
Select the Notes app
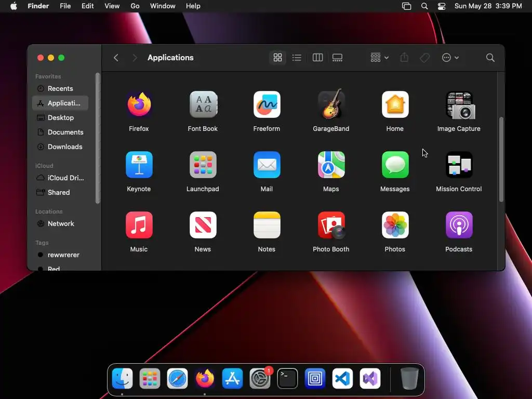click(267, 225)
